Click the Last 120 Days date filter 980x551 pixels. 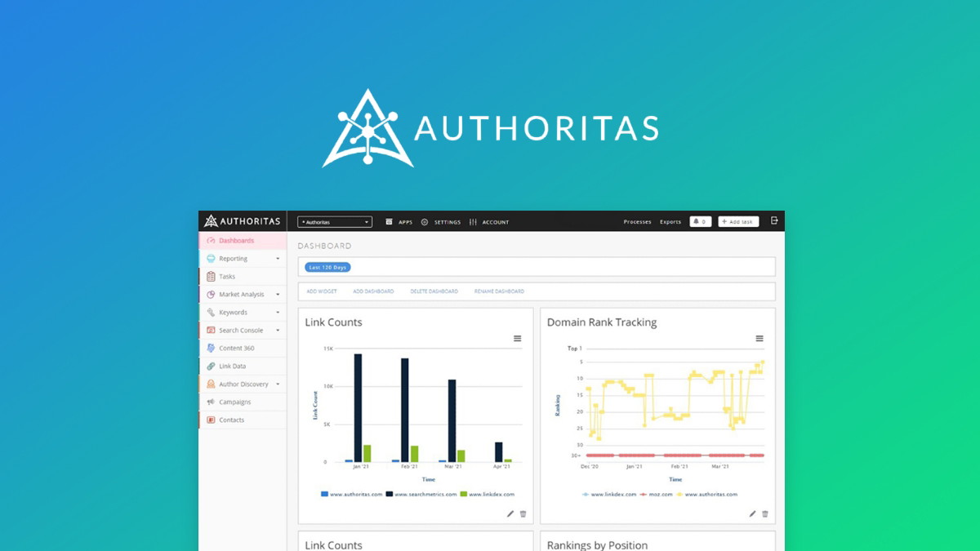point(327,267)
